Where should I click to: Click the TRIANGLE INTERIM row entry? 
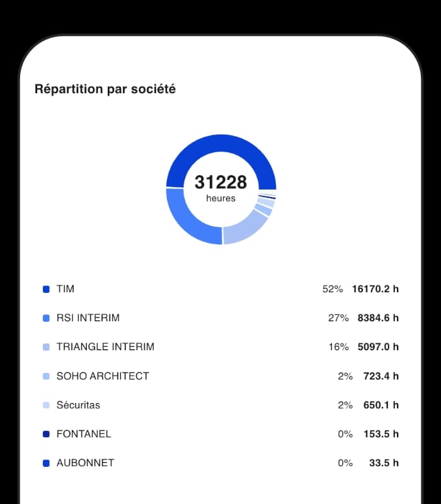point(105,347)
